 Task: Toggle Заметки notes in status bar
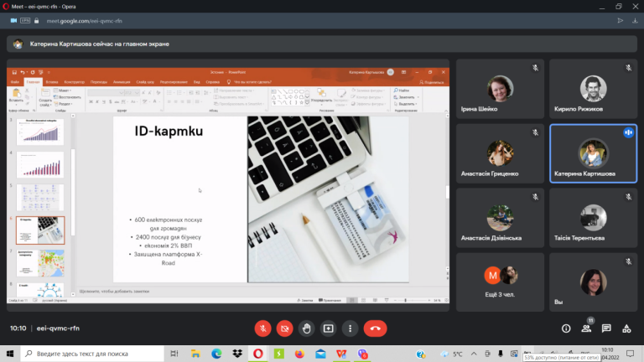(305, 301)
